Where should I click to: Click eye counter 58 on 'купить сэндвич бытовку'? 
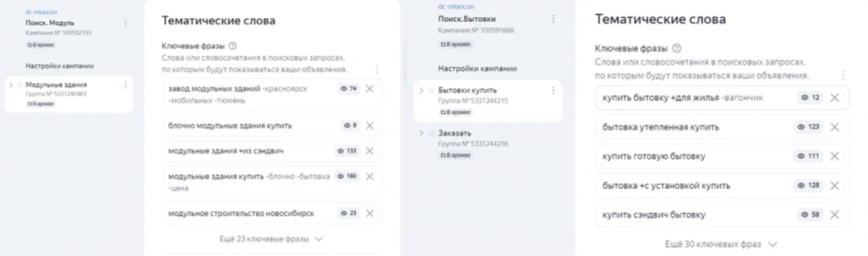[810, 215]
